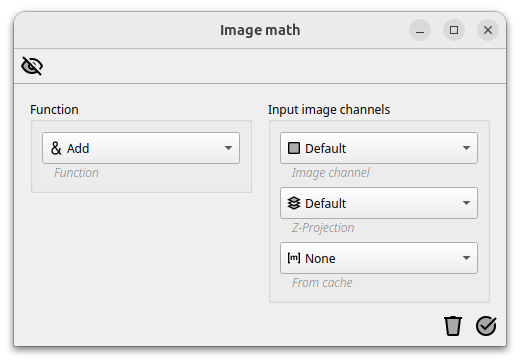This screenshot has width=520, height=363.
Task: Click the trash delete icon
Action: click(453, 326)
